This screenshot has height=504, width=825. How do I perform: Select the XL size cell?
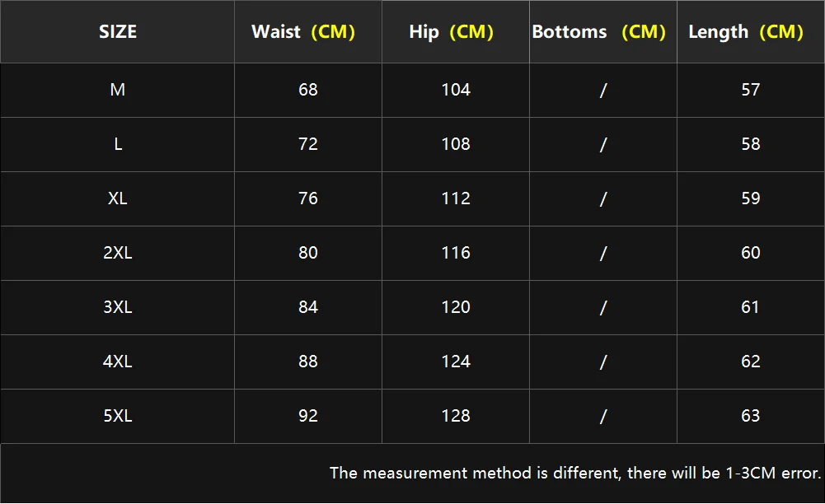pos(118,198)
